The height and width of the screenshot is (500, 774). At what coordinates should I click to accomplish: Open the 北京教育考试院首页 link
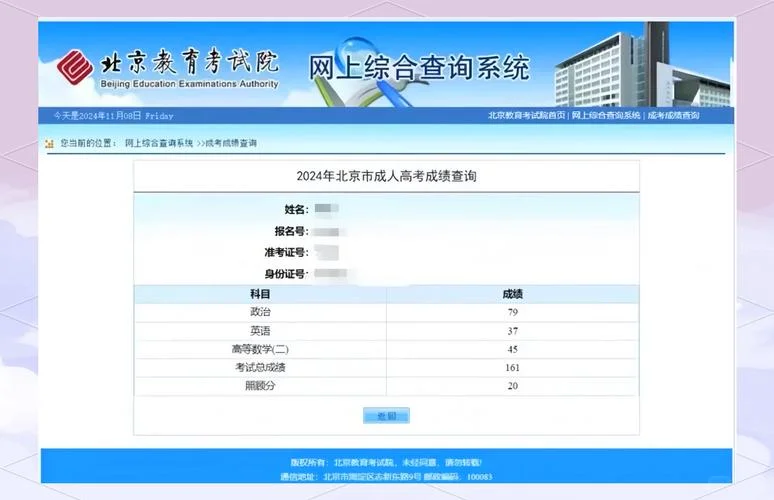click(x=526, y=115)
